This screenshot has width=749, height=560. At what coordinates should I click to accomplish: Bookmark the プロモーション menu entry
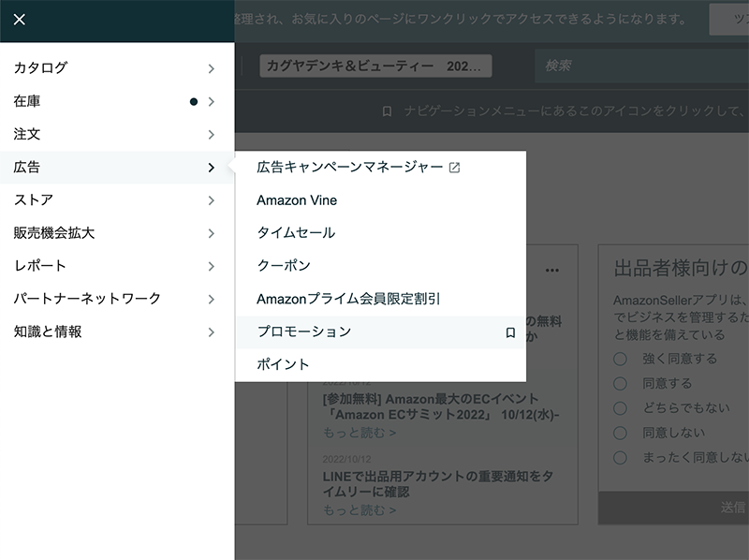[x=510, y=332]
